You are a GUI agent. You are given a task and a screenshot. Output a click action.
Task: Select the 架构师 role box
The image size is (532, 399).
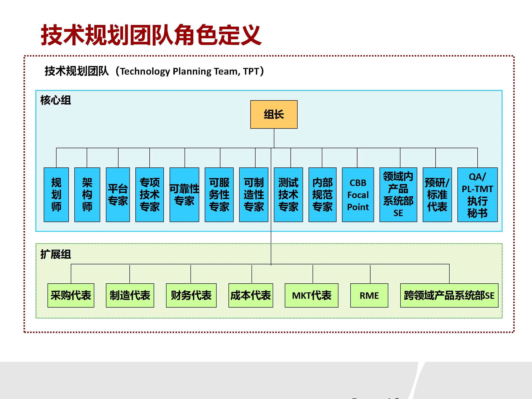point(87,195)
